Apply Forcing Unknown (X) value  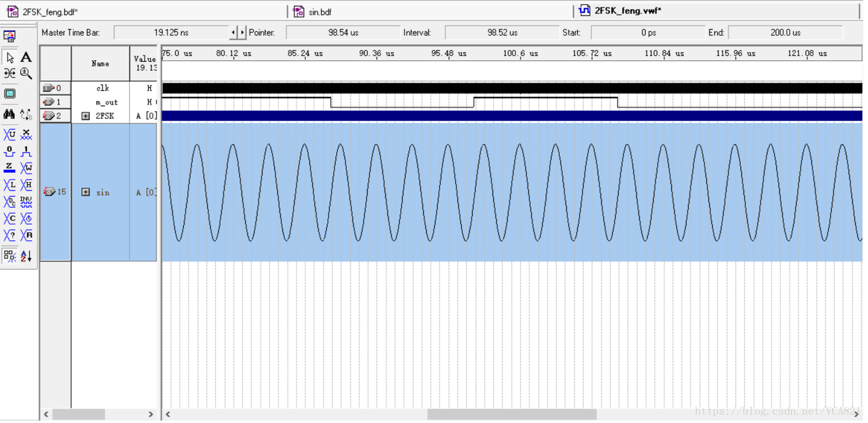coord(26,134)
